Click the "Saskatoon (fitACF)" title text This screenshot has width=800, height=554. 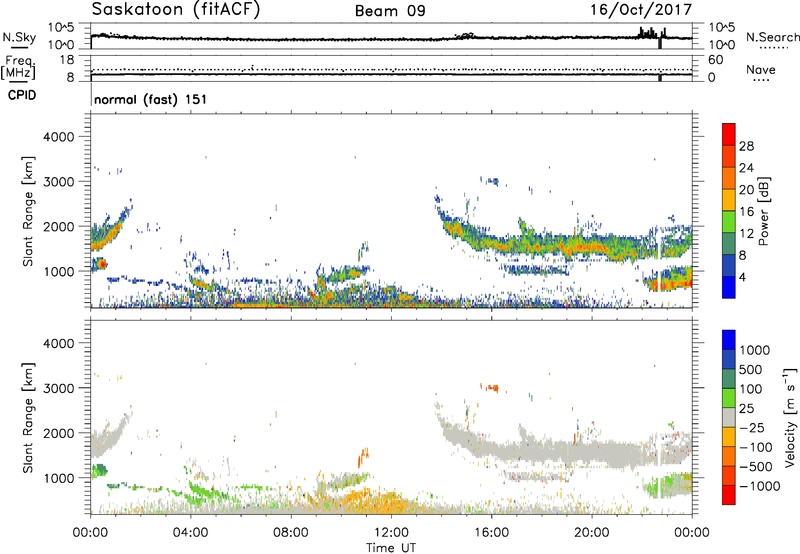[176, 10]
